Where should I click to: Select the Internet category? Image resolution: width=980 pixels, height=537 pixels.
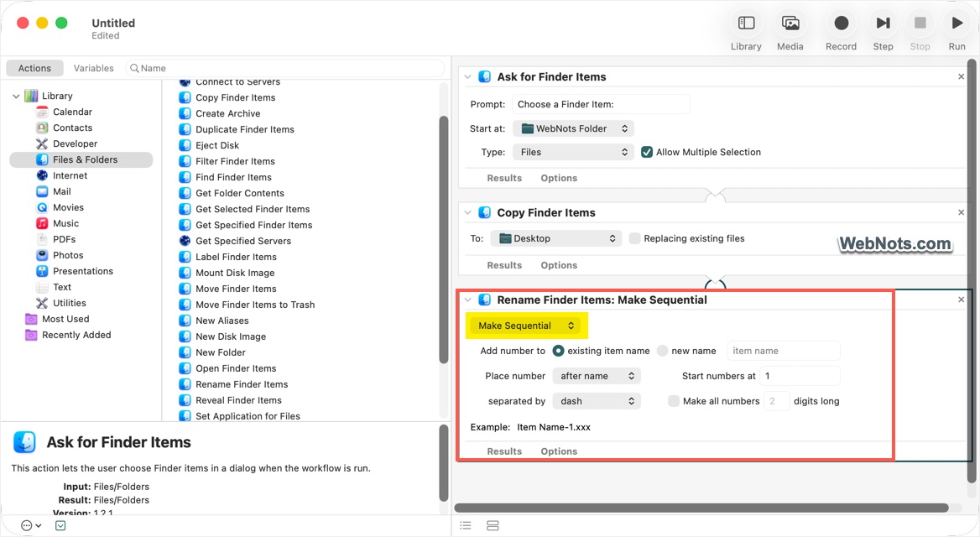[70, 175]
